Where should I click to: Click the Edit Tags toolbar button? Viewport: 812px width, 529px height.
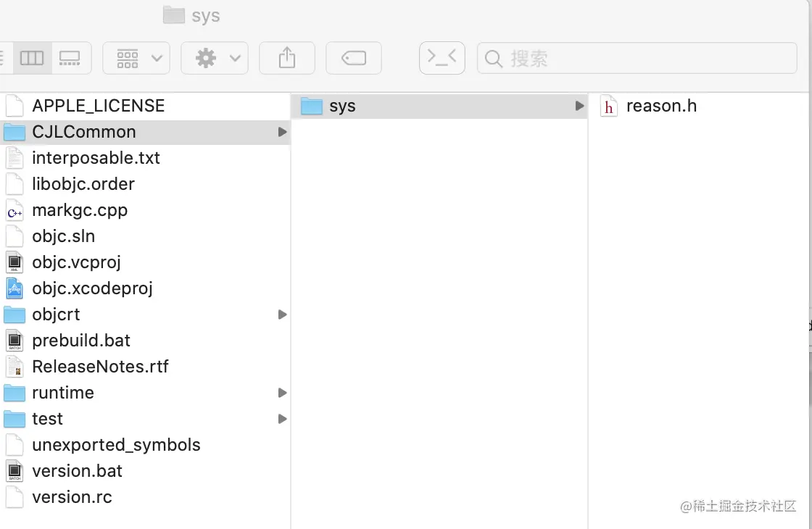354,58
